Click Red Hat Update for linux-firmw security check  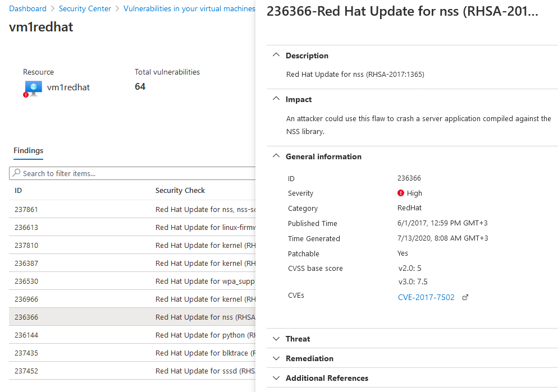tap(205, 227)
